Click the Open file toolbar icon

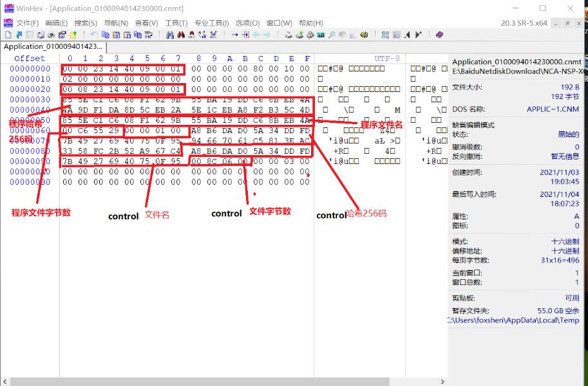19,35
